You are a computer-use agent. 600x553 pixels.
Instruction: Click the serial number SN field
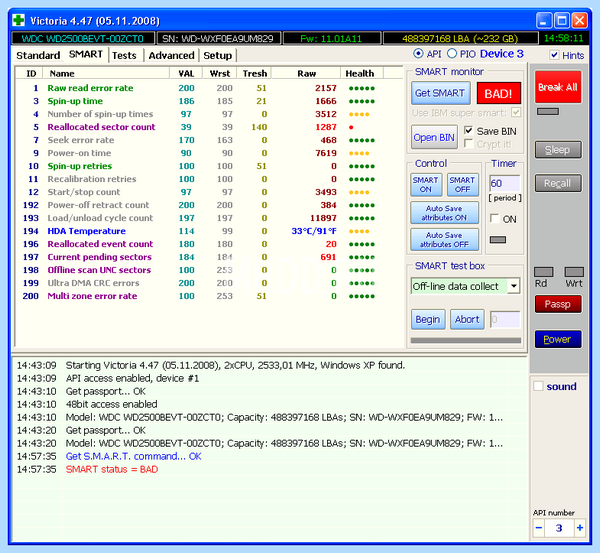click(218, 38)
